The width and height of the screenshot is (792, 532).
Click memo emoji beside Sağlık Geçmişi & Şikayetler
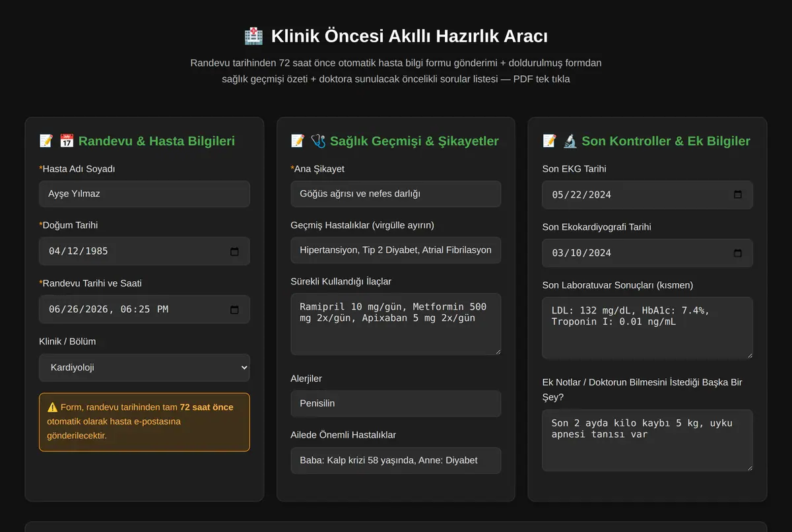tap(298, 141)
